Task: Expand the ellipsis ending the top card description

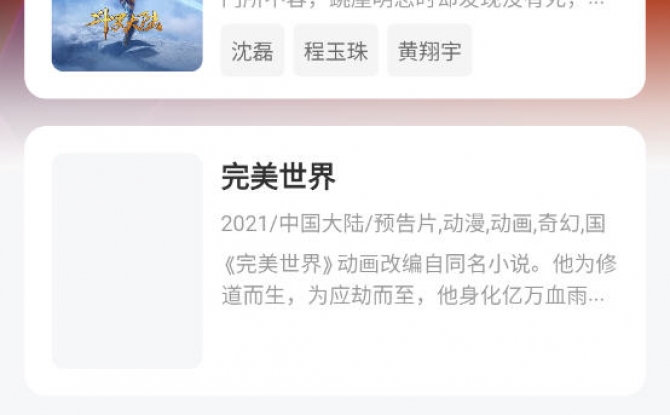Action: (596, 4)
